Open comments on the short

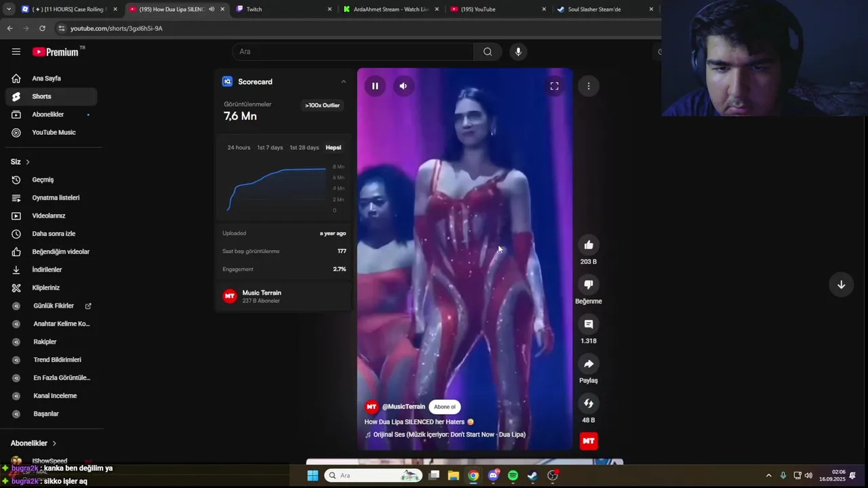pos(589,324)
